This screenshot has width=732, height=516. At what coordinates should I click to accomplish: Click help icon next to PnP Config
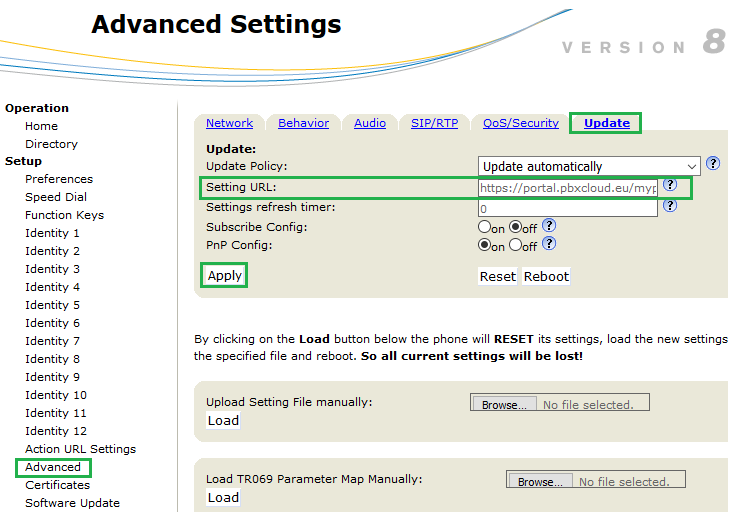[549, 243]
